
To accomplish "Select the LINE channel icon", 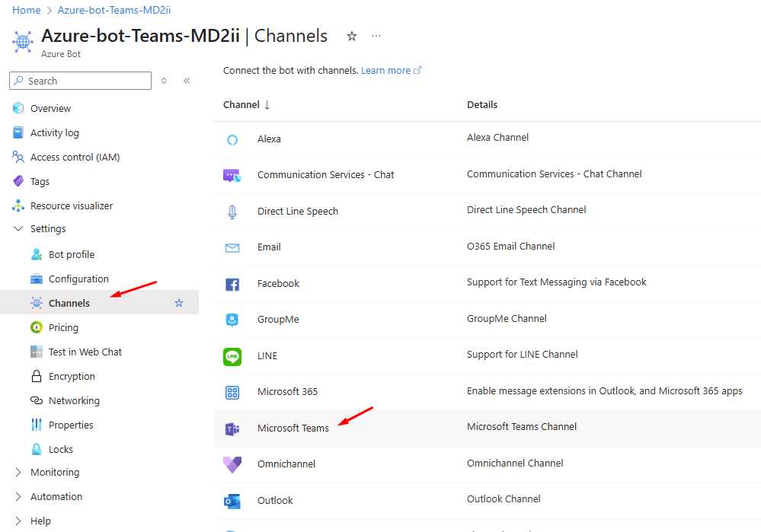I will click(232, 356).
